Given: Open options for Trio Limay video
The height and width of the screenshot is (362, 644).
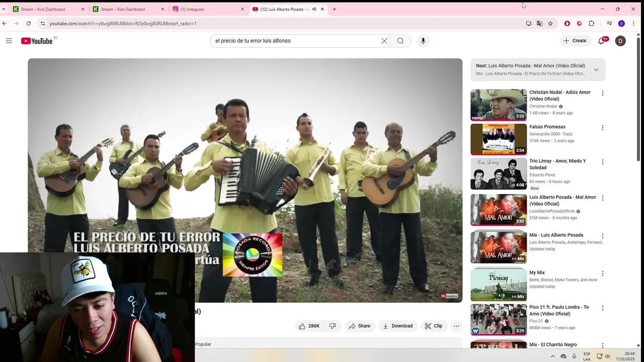Looking at the screenshot, I should coord(602,162).
